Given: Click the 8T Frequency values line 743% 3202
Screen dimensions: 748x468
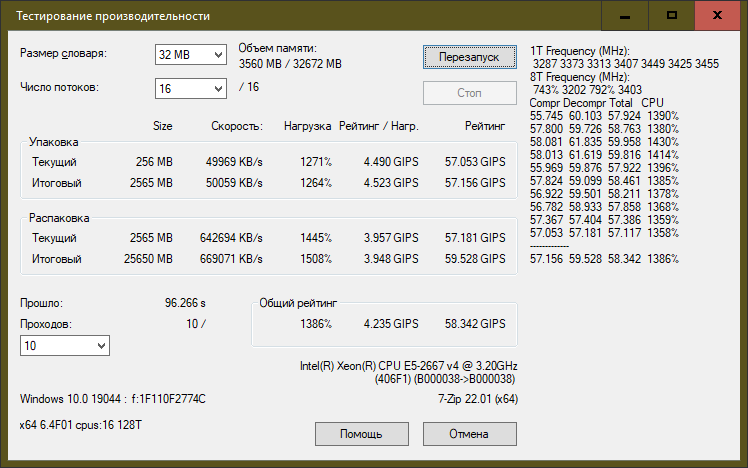Looking at the screenshot, I should [588, 90].
